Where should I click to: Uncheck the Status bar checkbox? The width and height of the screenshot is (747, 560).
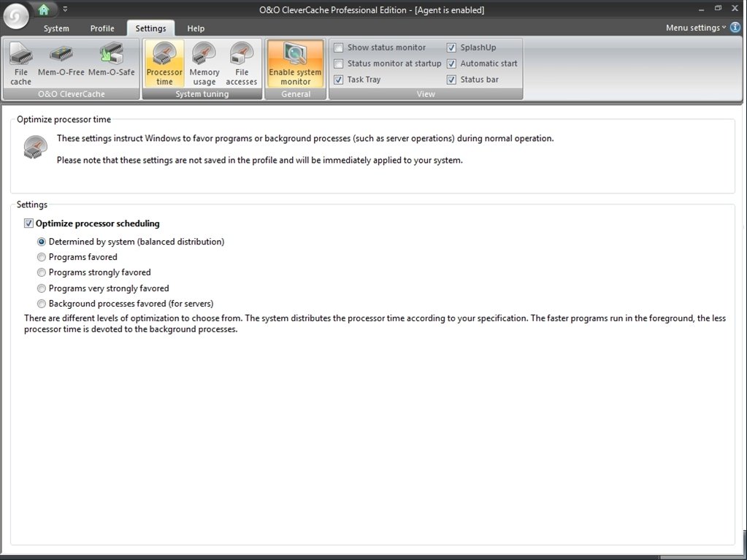tap(451, 80)
